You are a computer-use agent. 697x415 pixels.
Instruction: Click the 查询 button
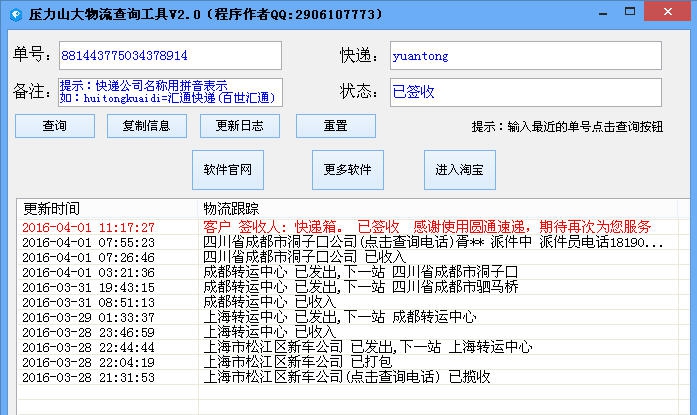[x=55, y=126]
